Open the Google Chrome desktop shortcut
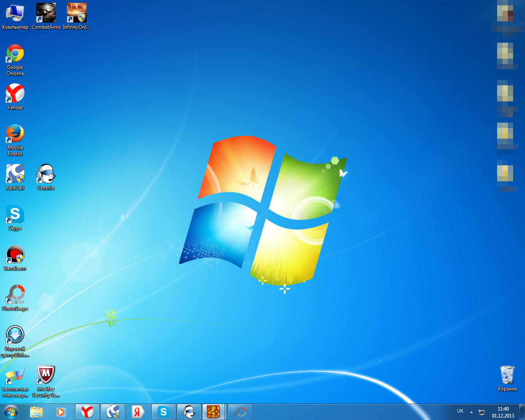This screenshot has width=525, height=420. click(15, 54)
